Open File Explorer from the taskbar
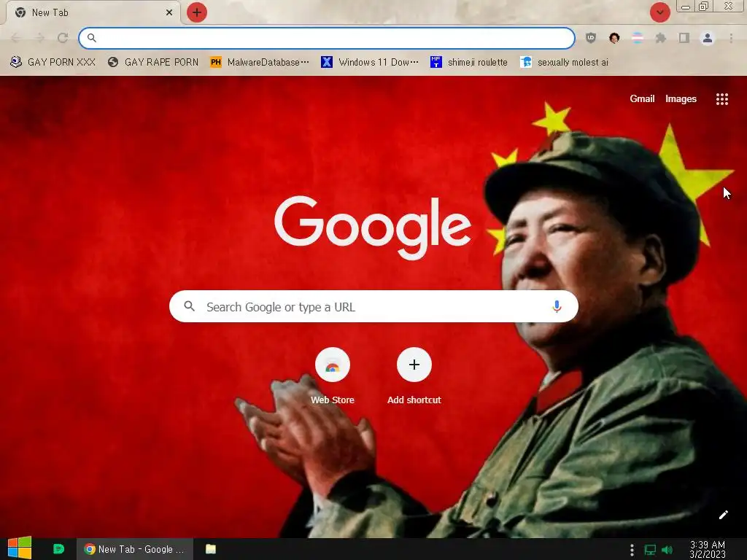This screenshot has width=747, height=560. click(211, 549)
